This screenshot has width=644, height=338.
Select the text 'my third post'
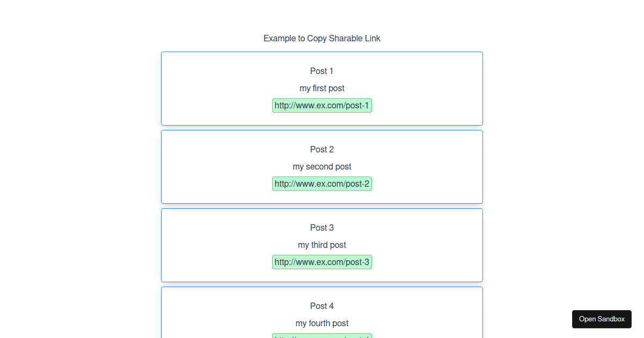322,245
